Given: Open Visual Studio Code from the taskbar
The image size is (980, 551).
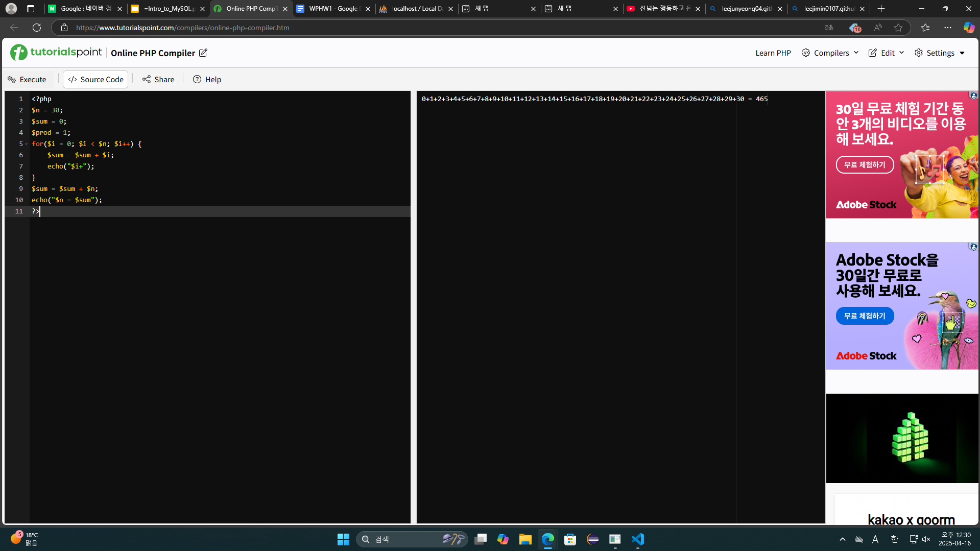Looking at the screenshot, I should pos(637,539).
